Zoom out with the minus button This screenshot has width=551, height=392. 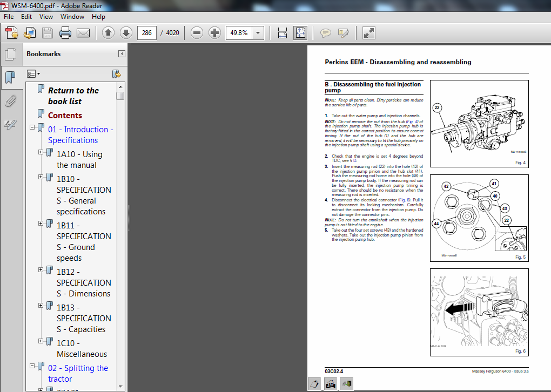tap(197, 33)
